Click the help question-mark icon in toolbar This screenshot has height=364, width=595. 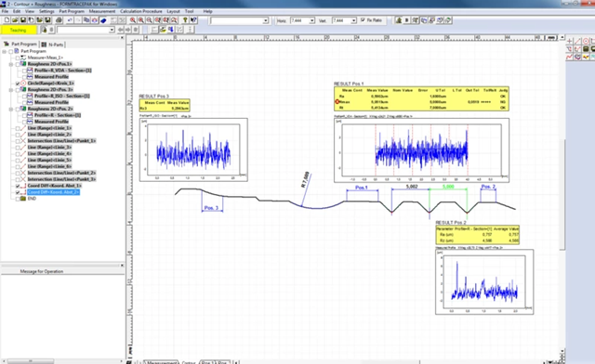click(x=185, y=20)
